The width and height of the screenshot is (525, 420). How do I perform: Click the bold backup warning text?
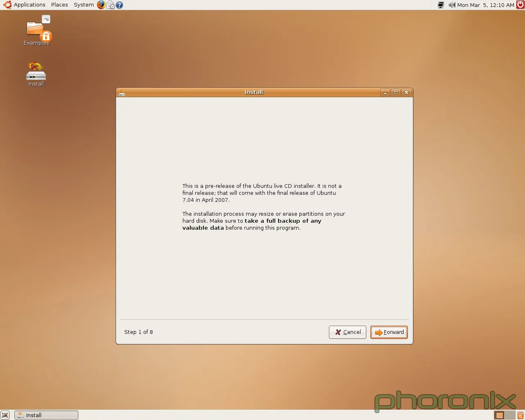[x=252, y=224]
